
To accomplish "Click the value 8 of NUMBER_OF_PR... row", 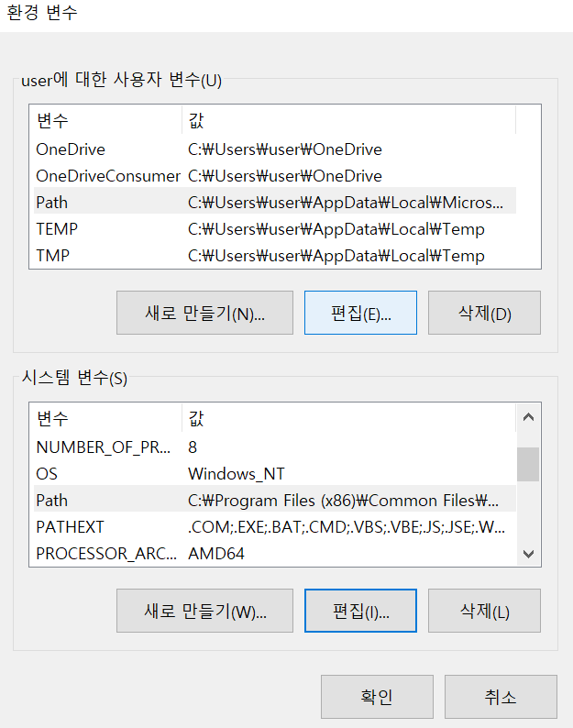I will click(193, 447).
